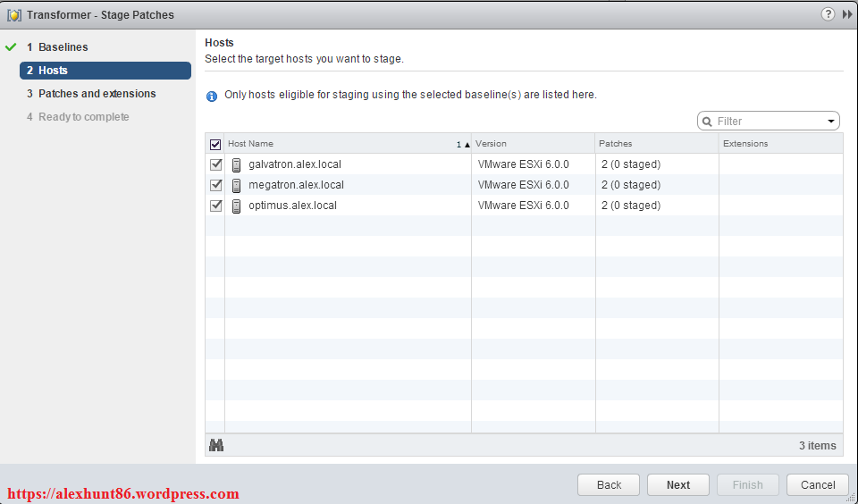Sort by the Patches column header

657,143
